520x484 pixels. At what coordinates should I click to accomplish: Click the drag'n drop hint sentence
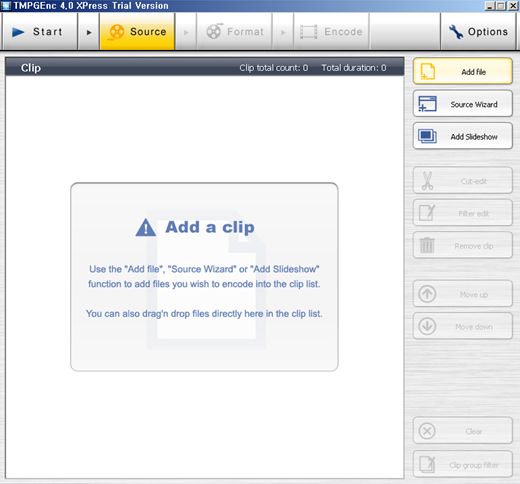[x=204, y=314]
